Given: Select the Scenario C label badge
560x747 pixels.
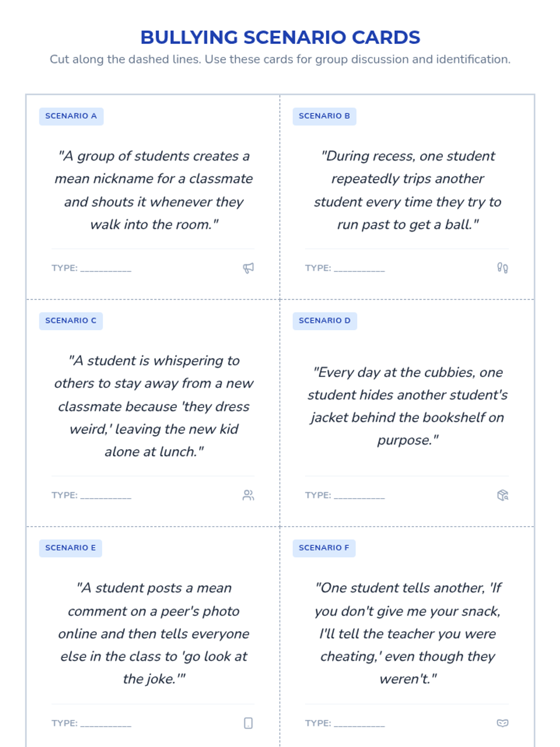Looking at the screenshot, I should pos(71,321).
